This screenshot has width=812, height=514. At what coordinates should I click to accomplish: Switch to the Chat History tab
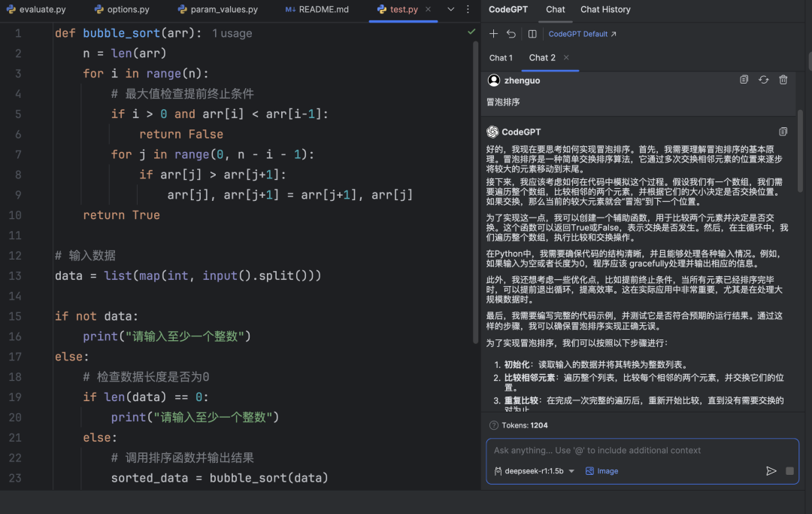point(605,10)
